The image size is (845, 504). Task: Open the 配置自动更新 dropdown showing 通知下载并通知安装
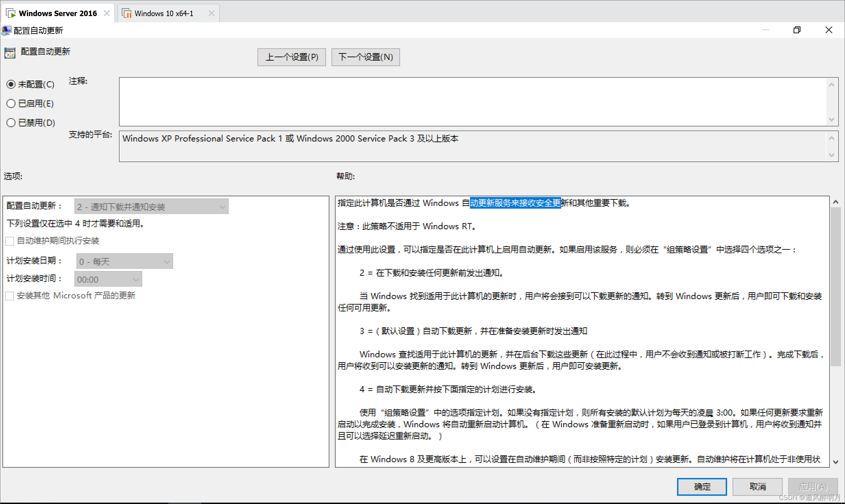pyautogui.click(x=151, y=207)
